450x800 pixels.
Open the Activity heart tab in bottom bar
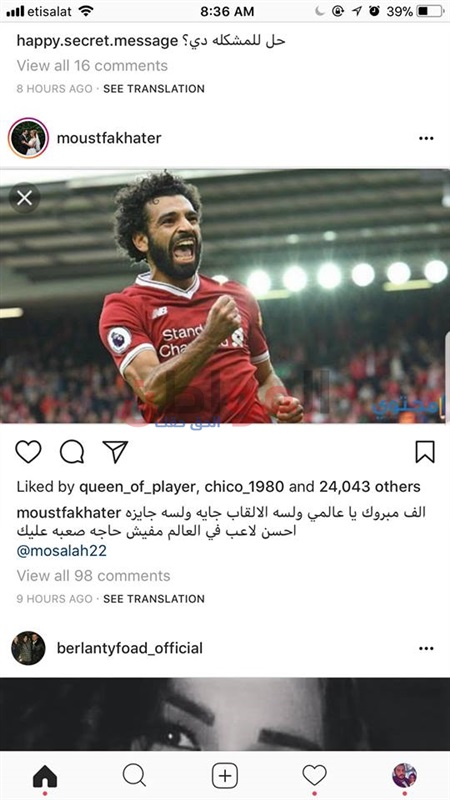click(314, 776)
